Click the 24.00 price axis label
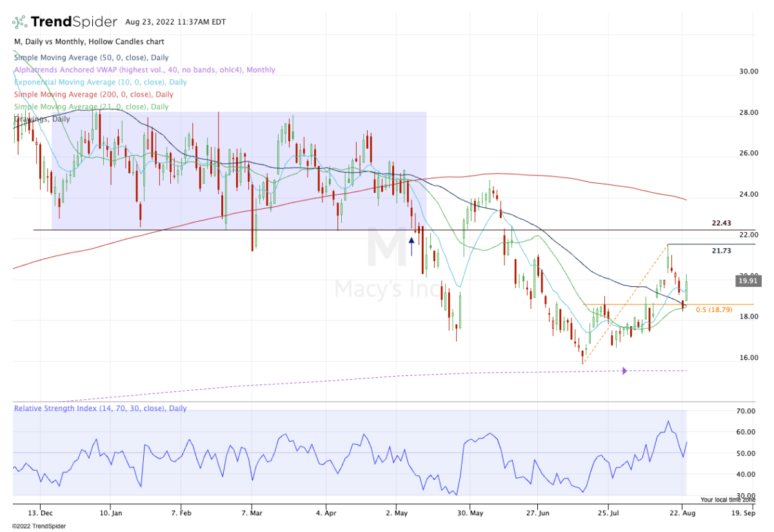774x532 pixels. click(748, 195)
